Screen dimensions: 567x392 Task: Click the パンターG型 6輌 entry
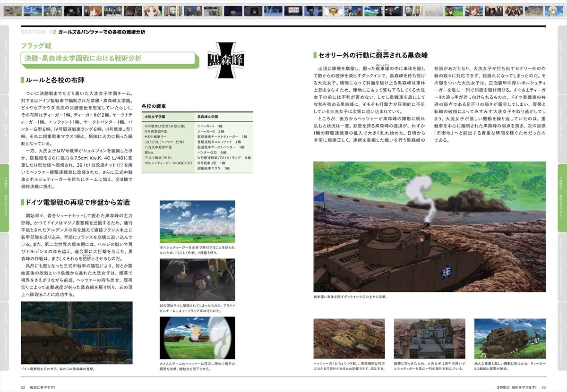[x=212, y=152]
